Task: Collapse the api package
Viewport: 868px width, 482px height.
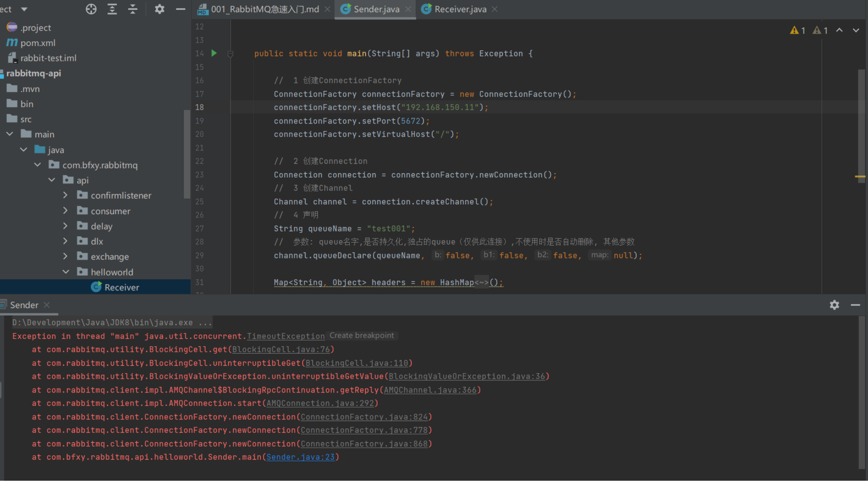Action: (x=52, y=180)
